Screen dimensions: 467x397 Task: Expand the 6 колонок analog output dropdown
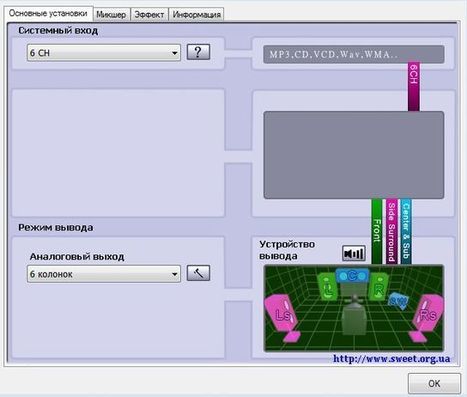[104, 274]
